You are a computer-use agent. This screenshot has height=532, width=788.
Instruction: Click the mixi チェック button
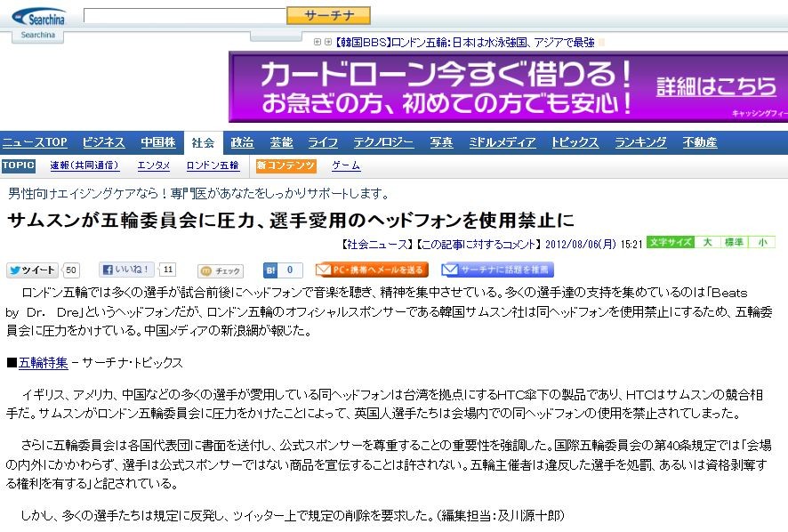point(221,271)
